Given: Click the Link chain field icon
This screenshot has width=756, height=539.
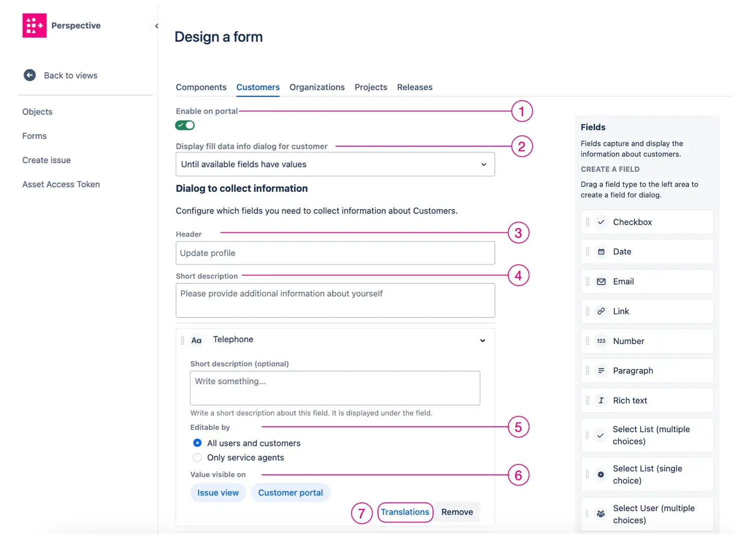Looking at the screenshot, I should click(601, 311).
